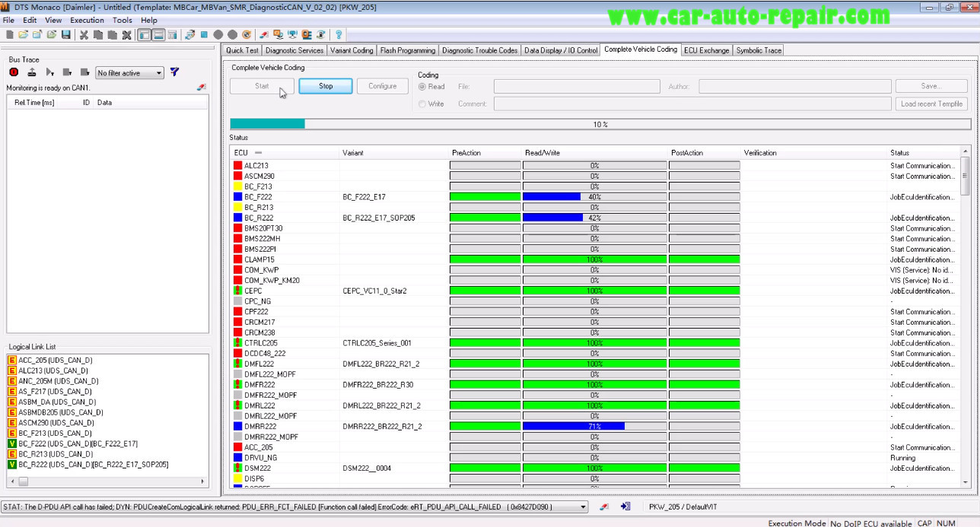Click the Rel.Time [ms] column header
The height and width of the screenshot is (527, 980).
(34, 103)
